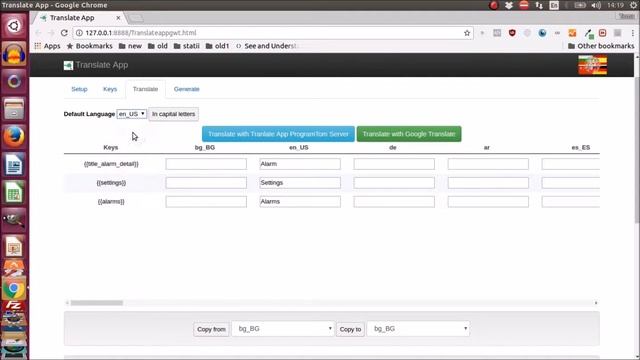Click the flags image in the header
Screen dimensions: 640x360
point(592,65)
